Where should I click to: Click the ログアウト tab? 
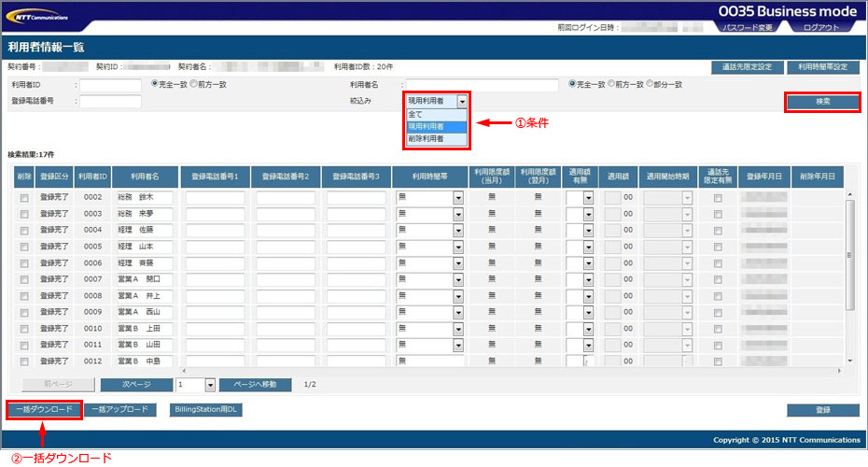tap(823, 28)
